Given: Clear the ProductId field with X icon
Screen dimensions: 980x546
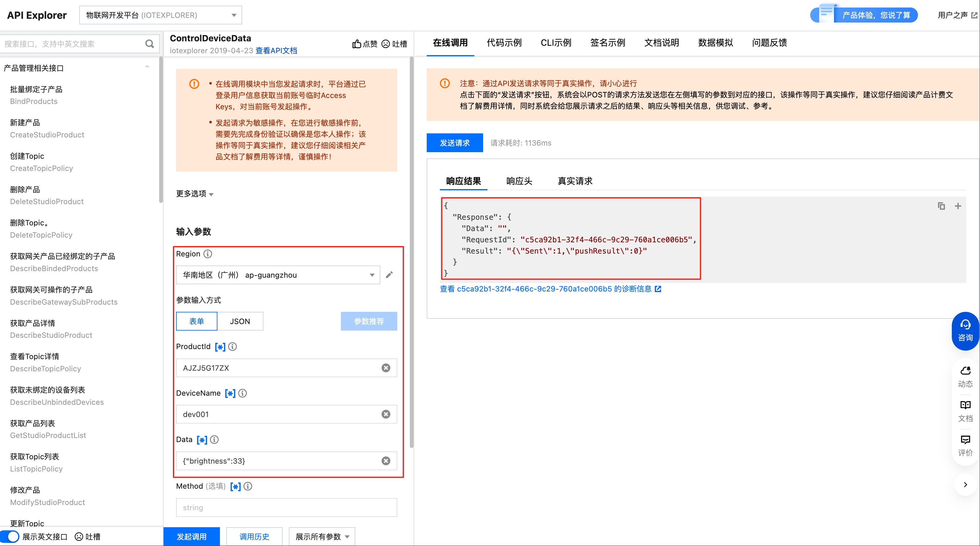Looking at the screenshot, I should (x=386, y=368).
